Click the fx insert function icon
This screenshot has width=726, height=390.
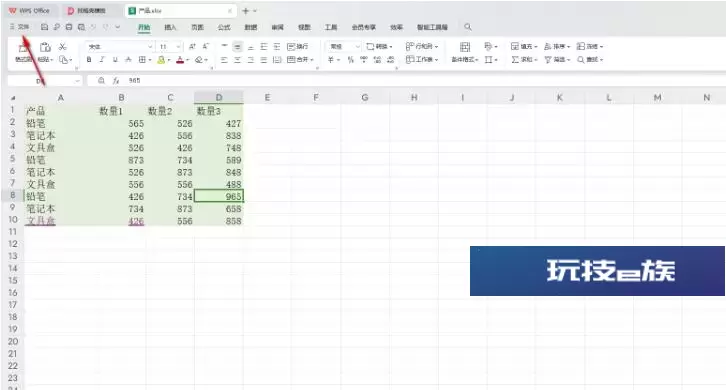point(116,81)
